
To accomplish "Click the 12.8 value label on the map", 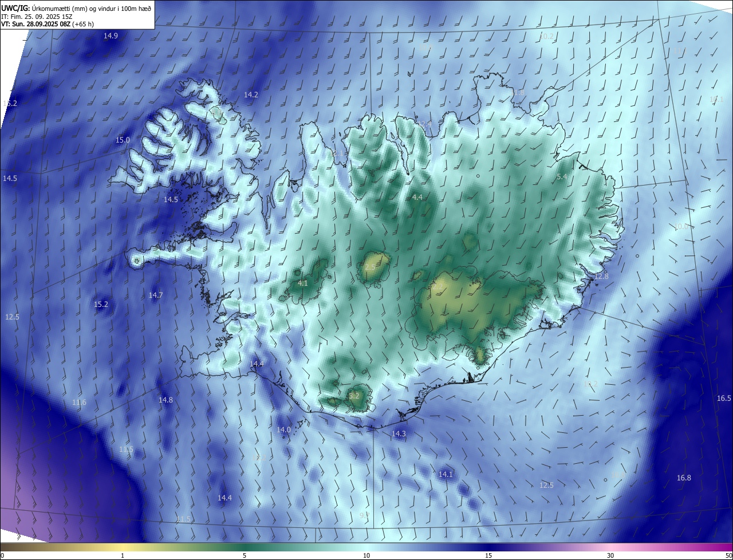I will pos(601,277).
